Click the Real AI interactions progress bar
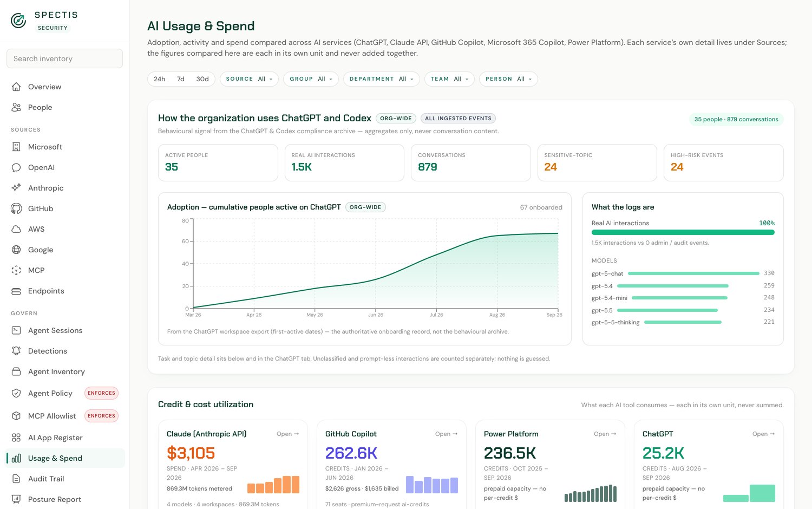 tap(683, 232)
